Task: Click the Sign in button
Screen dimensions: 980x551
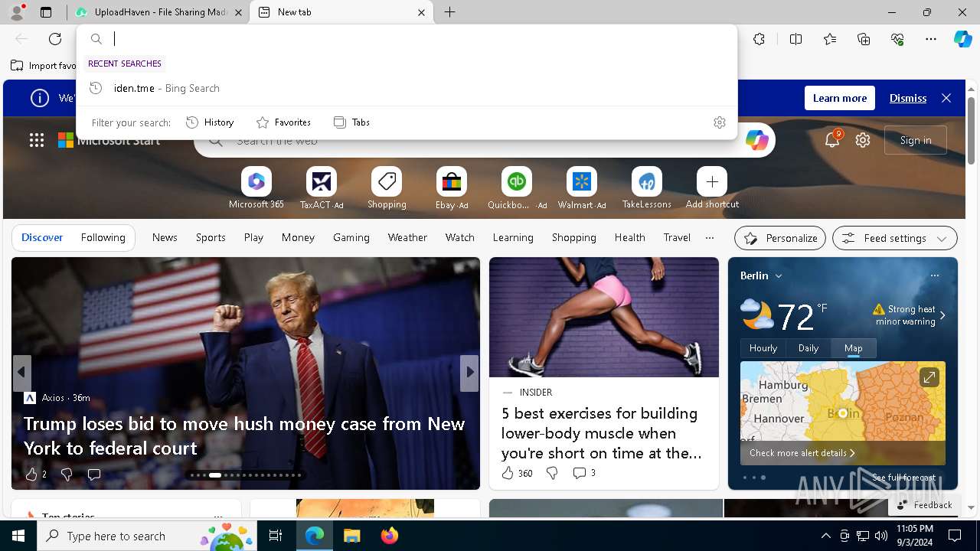Action: 916,140
